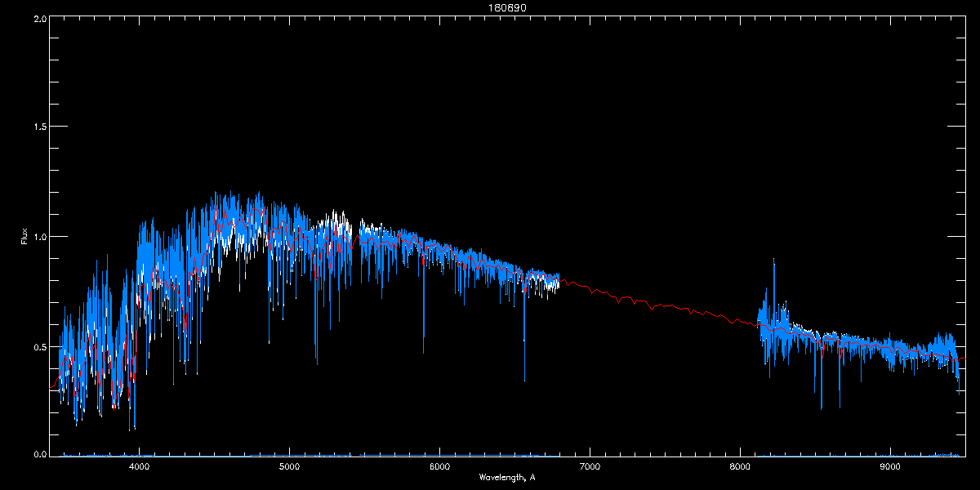Click the 2.0 tick label on y-axis
980x490 pixels.
(x=40, y=19)
